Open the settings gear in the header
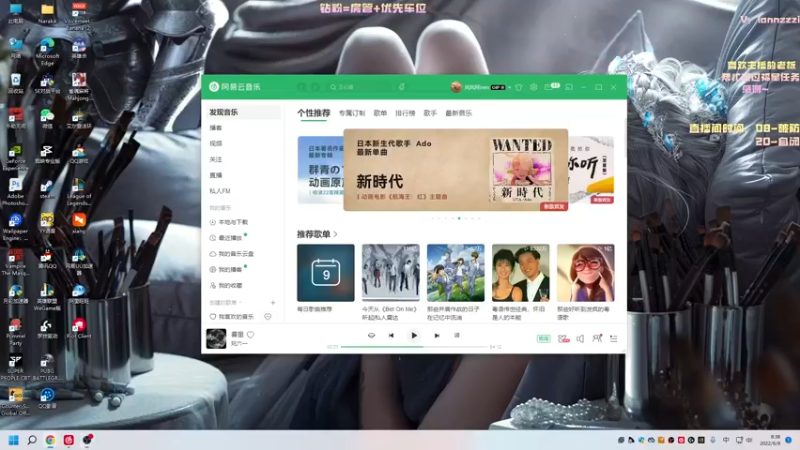The height and width of the screenshot is (450, 800). click(x=533, y=87)
